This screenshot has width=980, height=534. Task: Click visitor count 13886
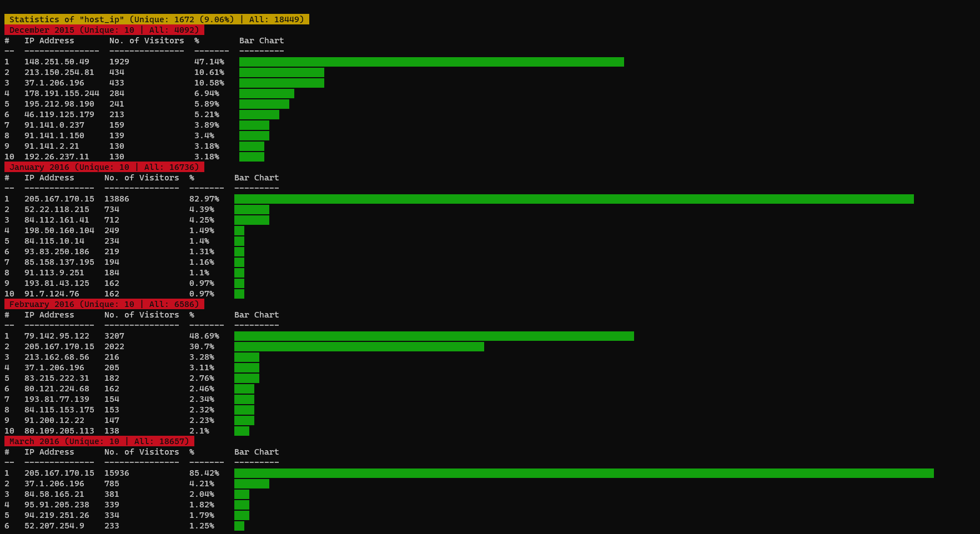click(x=117, y=199)
